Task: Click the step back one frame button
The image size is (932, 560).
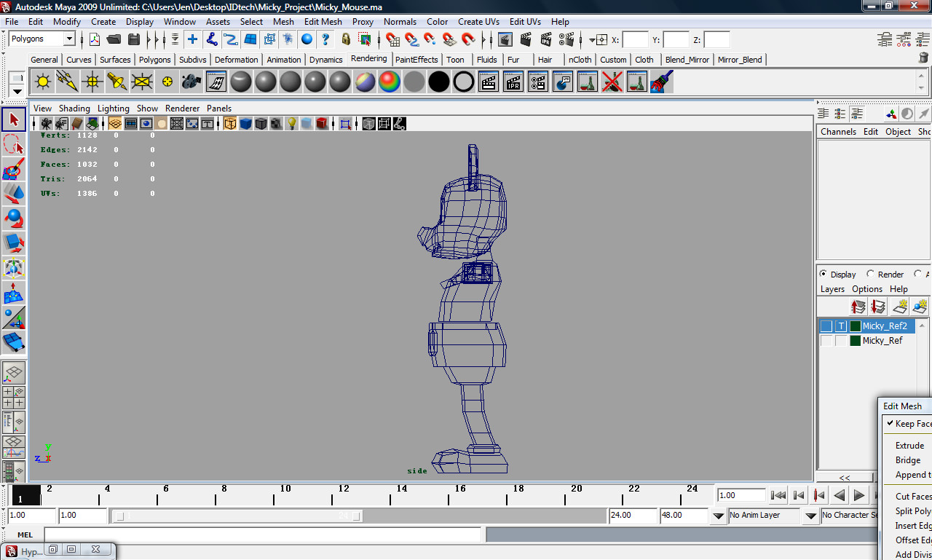Action: pyautogui.click(x=799, y=495)
